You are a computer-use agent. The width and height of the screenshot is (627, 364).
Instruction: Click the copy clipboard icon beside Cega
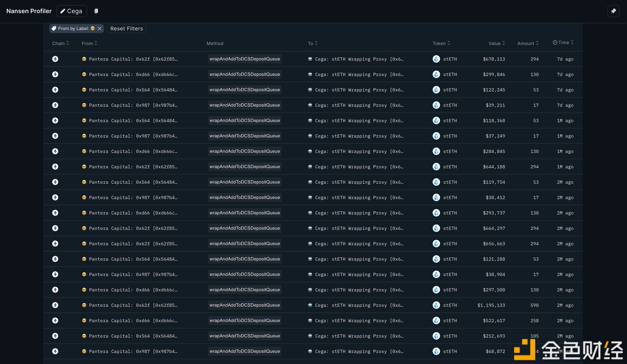[x=96, y=11]
